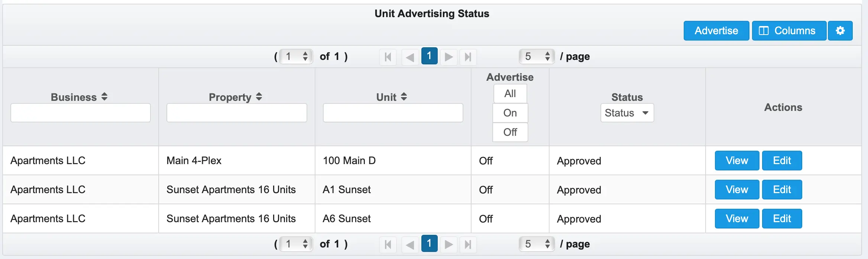Go to previous page in top paginator
This screenshot has width=868, height=259.
click(x=410, y=57)
